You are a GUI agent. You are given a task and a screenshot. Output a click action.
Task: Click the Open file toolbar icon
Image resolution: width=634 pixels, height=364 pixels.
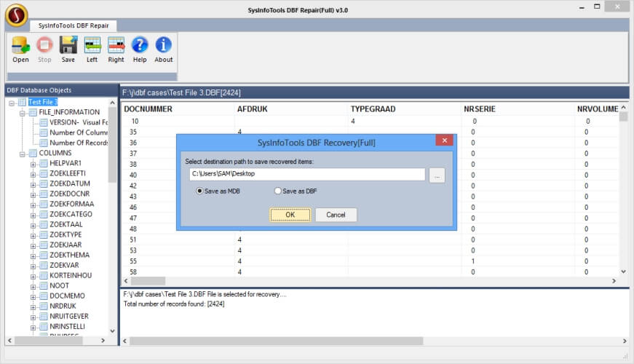click(20, 47)
